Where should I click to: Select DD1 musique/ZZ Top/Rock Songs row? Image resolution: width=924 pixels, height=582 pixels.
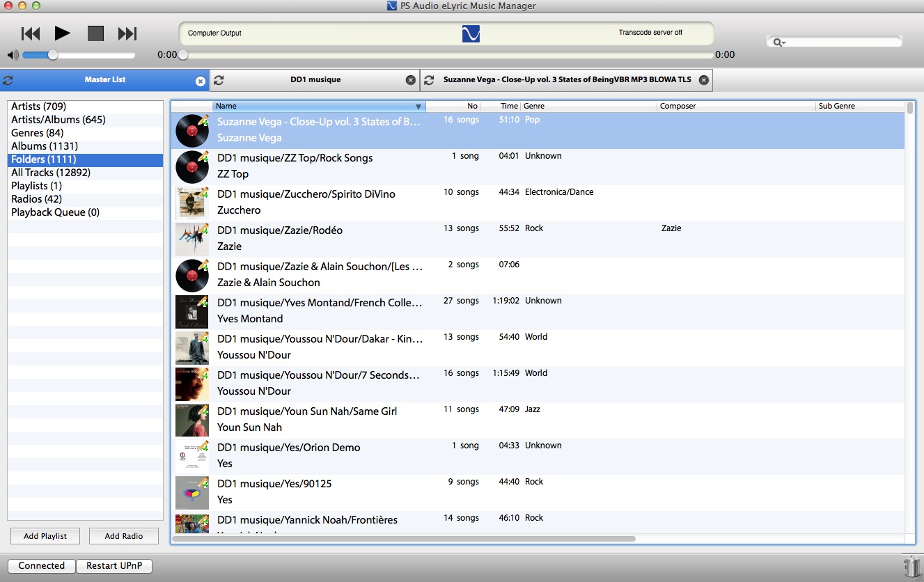tap(538, 166)
